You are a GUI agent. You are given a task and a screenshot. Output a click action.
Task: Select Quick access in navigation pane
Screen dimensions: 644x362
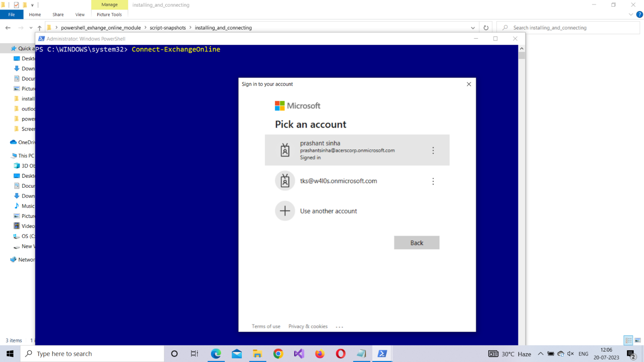tap(23, 48)
